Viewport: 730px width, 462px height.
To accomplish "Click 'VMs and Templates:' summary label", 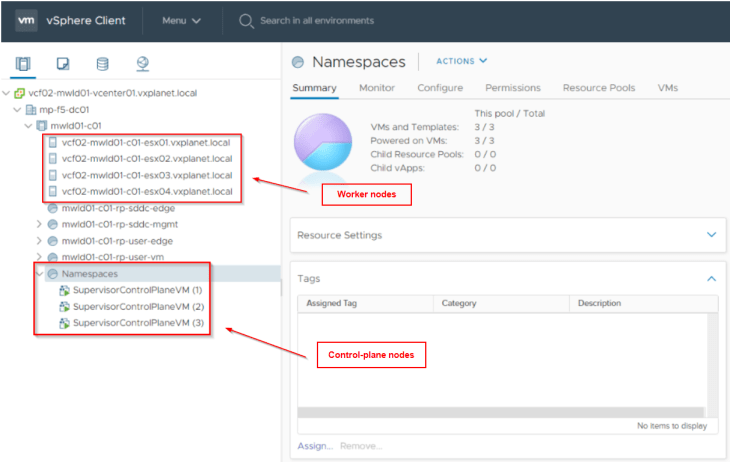I will [414, 127].
